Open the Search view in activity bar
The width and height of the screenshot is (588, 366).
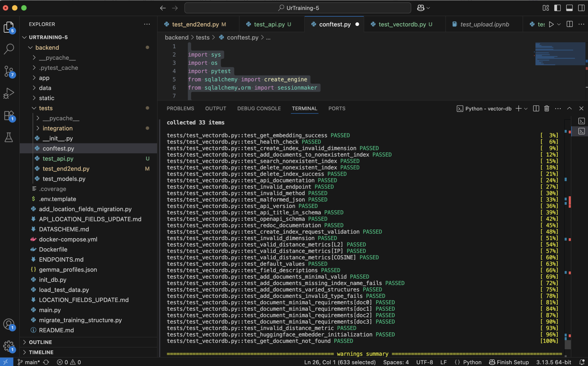pos(9,49)
